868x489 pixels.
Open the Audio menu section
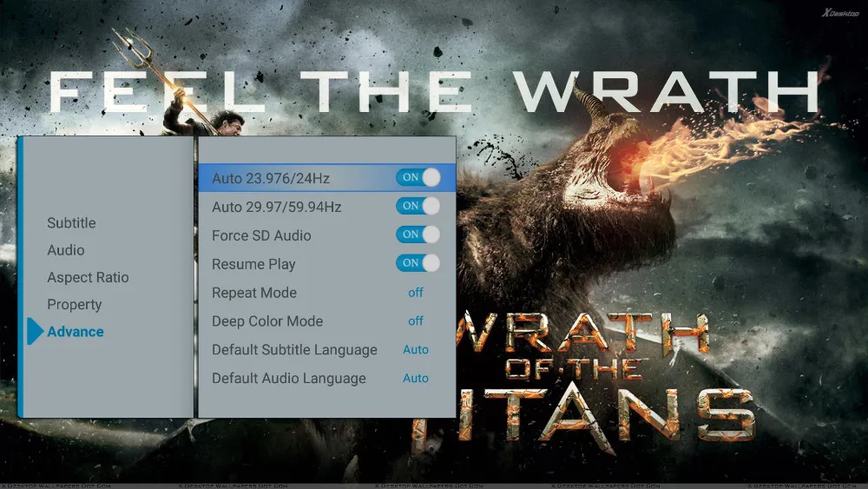click(x=66, y=250)
